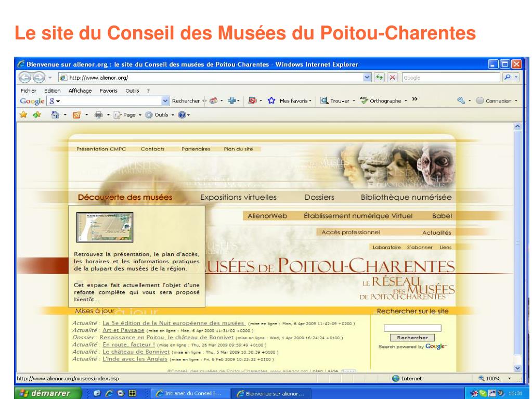The width and height of the screenshot is (532, 399).
Task: Click the Stop loading red X icon
Action: coord(392,78)
